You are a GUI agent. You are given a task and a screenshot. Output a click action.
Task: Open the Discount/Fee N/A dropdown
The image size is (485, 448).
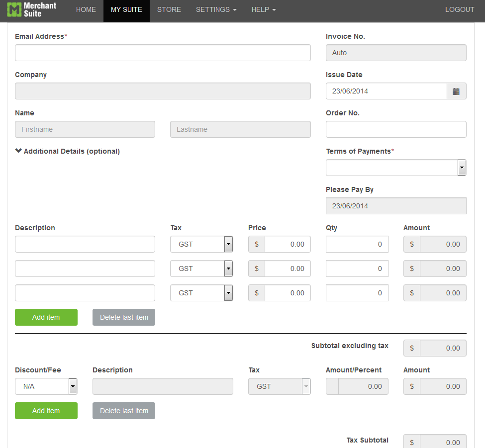46,386
